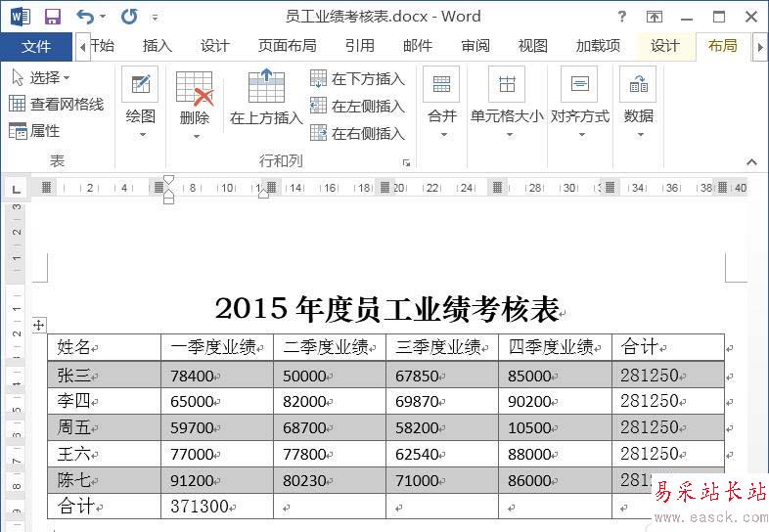
Task: Click the 合计 header cell
Action: [668, 347]
